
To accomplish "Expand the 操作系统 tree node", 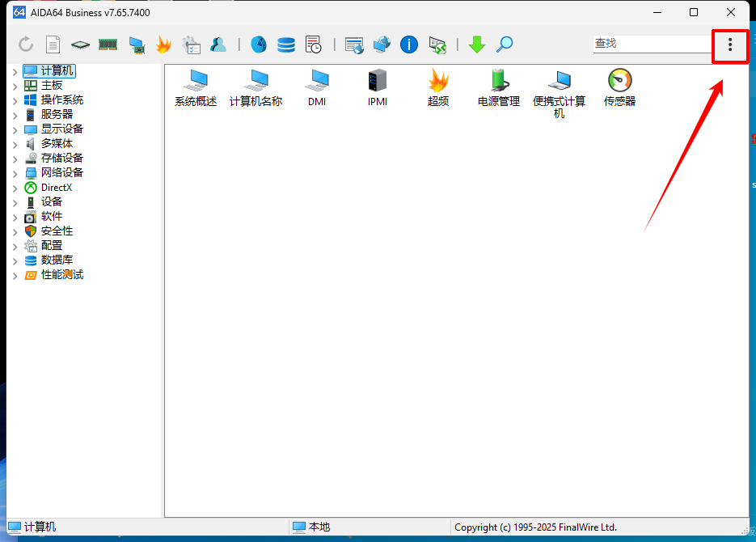I will (15, 101).
